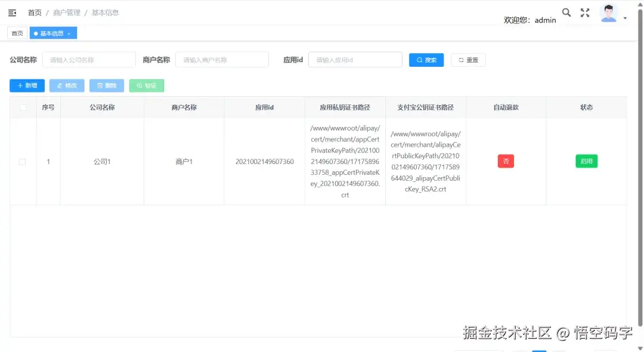
Task: Click the 应用id input field
Action: pyautogui.click(x=355, y=60)
